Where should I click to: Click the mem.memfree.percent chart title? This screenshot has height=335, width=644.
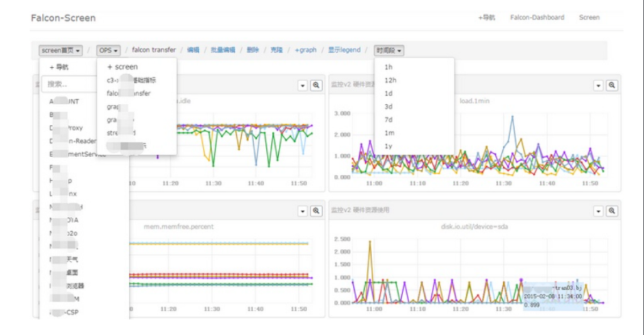point(179,226)
